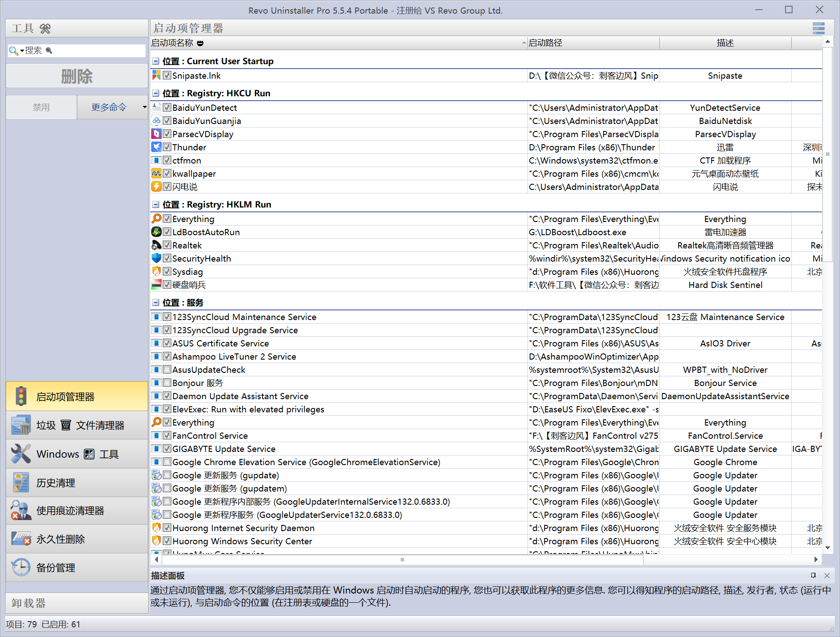This screenshot has height=637, width=840.
Task: Sort by 描述 column header
Action: pyautogui.click(x=725, y=43)
